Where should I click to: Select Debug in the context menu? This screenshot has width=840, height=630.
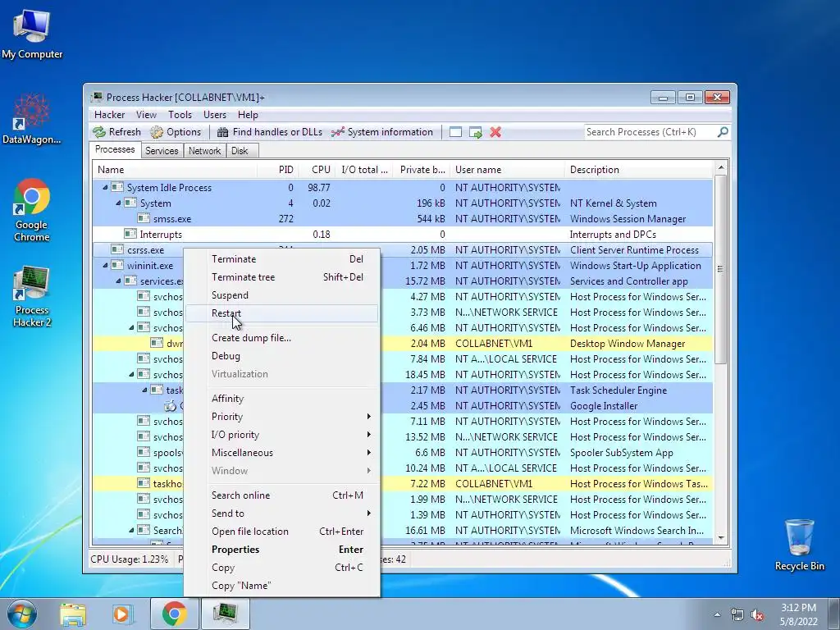[x=282, y=356]
